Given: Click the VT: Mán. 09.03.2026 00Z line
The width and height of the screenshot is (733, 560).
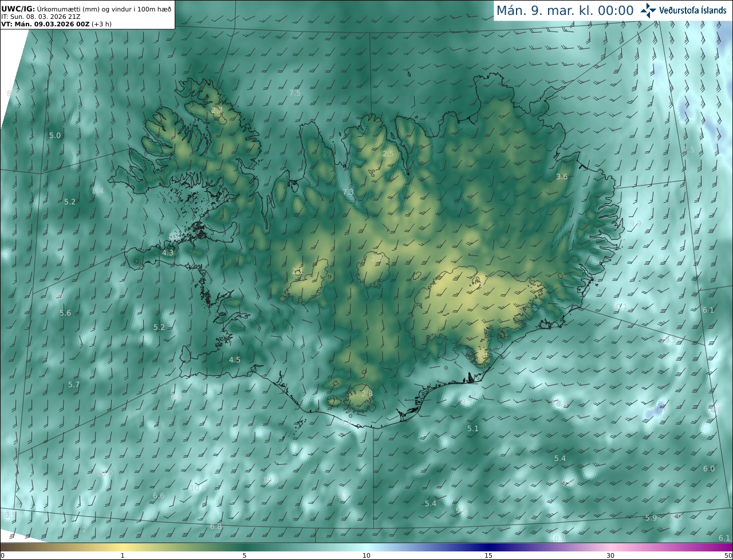Looking at the screenshot, I should point(56,24).
